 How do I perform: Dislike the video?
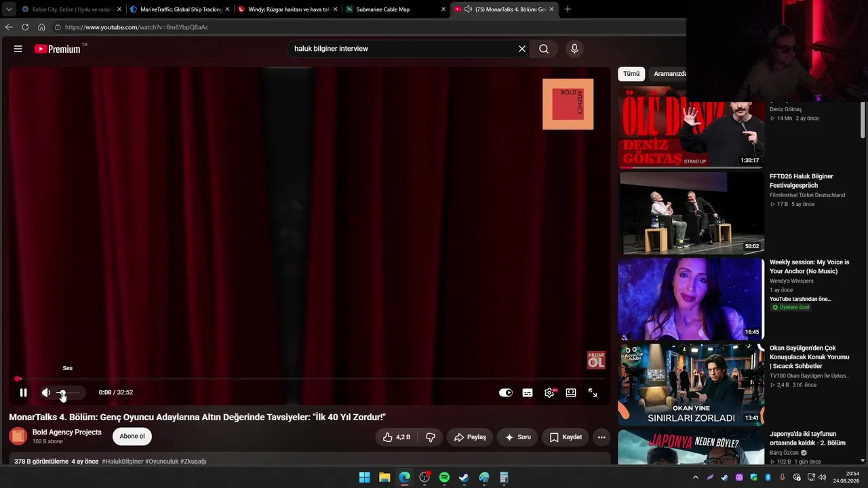point(430,437)
